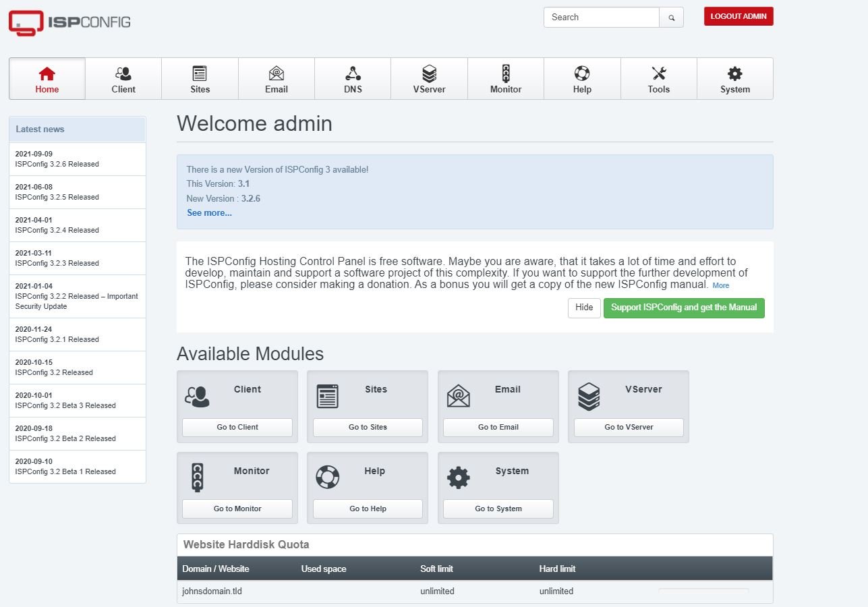Select the Monitor traffic light icon
This screenshot has width=868, height=607.
[506, 74]
